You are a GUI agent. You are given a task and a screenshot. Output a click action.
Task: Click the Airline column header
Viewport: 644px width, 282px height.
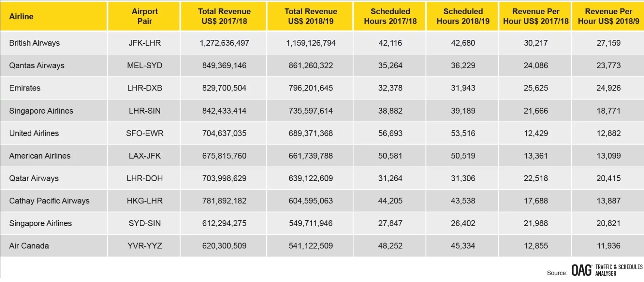(21, 16)
